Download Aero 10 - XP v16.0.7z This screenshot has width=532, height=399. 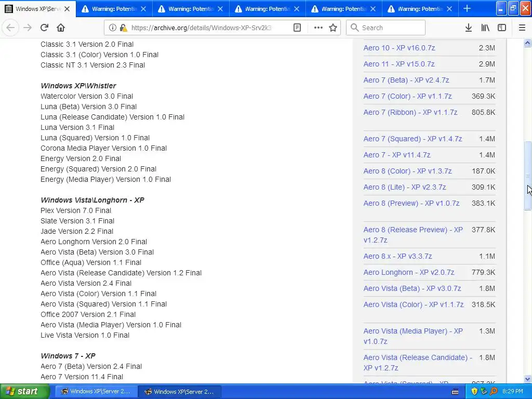(399, 48)
